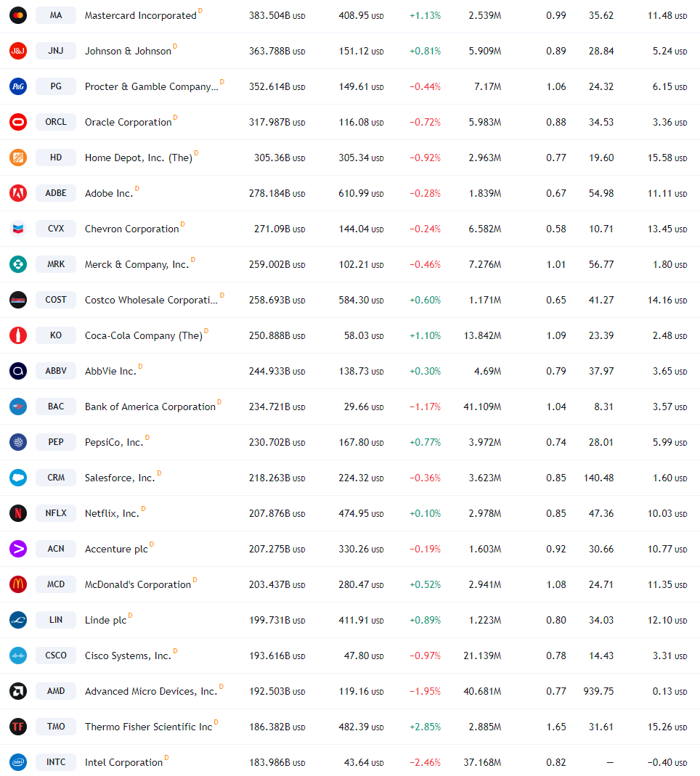The image size is (700, 776).
Task: Click the Bank of America logo icon
Action: 18,407
